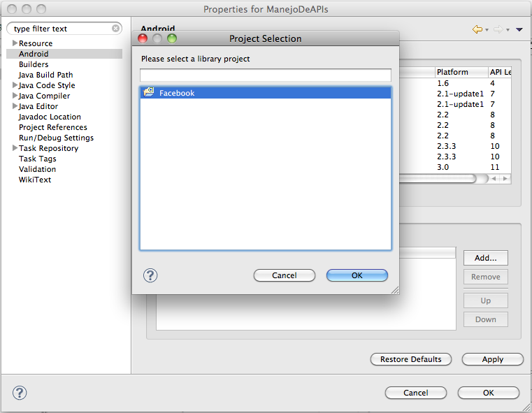Zoom the Project Selection dialog with green button
Viewport: 532px width, 413px height.
(172, 38)
